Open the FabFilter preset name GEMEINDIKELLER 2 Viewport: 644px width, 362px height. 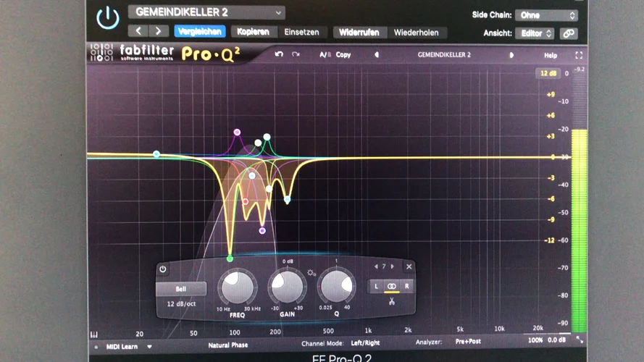(444, 54)
